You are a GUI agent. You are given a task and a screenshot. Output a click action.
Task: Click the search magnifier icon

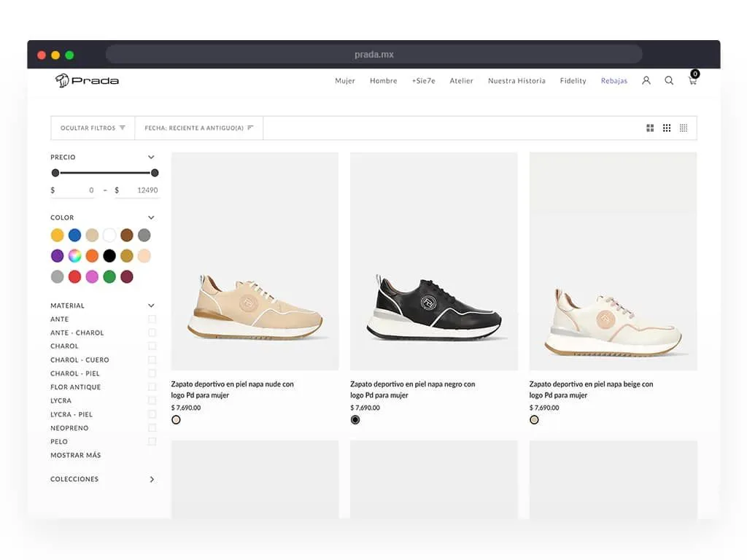669,81
